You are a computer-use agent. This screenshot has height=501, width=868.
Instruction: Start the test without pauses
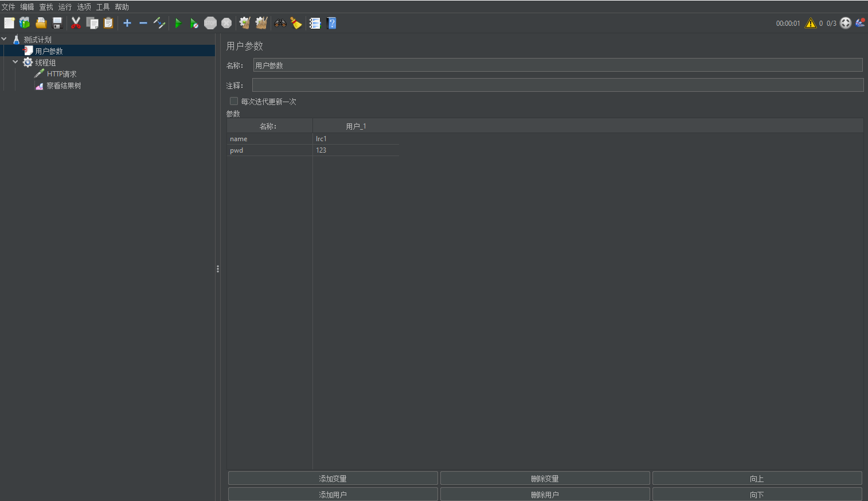(194, 23)
